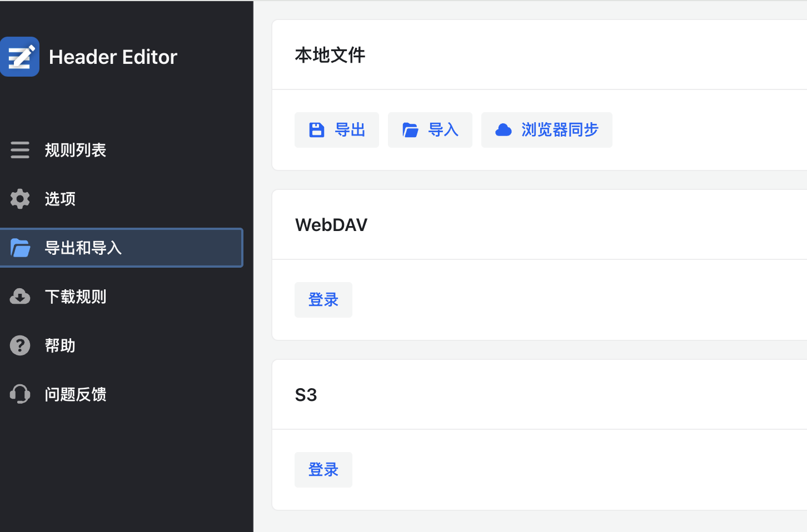Click the S3 section heading
This screenshot has height=532, width=807.
click(306, 395)
